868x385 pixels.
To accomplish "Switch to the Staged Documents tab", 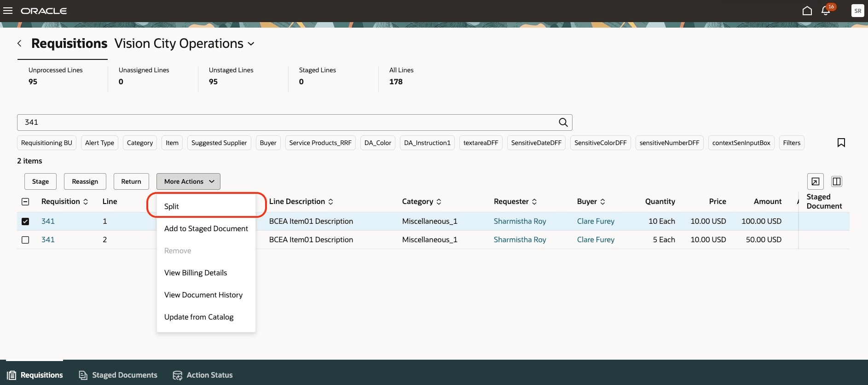I will coord(118,375).
